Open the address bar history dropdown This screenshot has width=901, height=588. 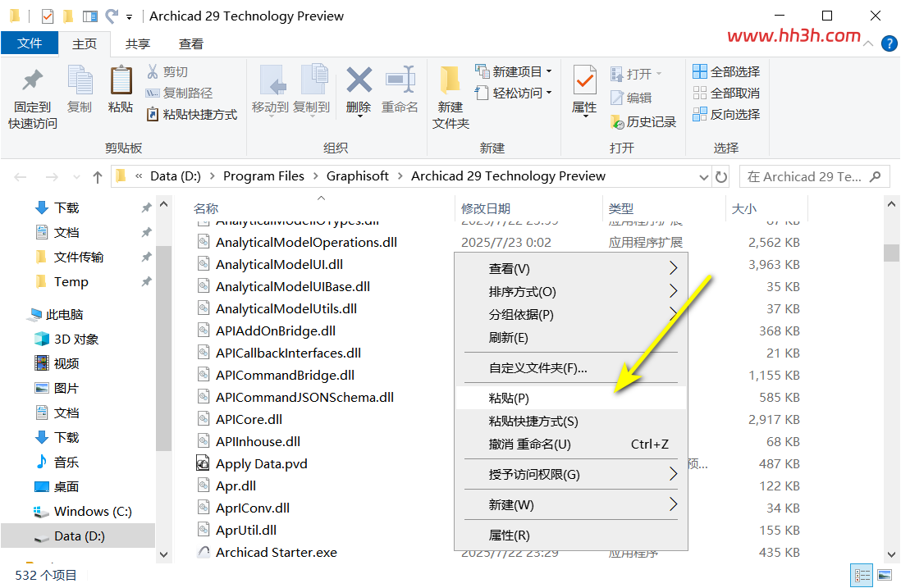coord(703,177)
